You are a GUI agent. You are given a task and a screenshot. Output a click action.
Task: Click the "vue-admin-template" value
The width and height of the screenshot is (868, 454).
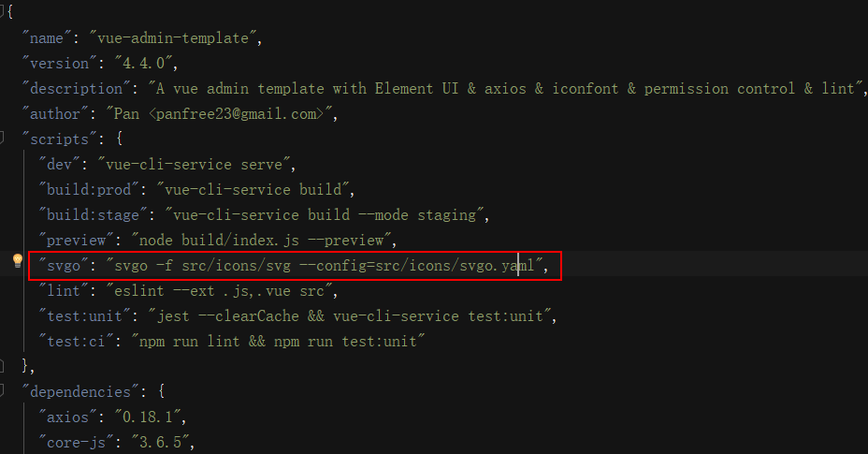click(175, 38)
